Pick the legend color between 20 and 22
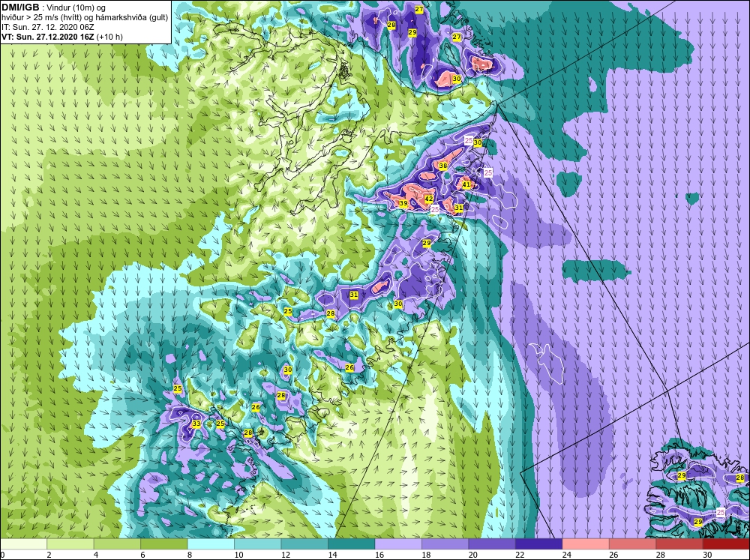This screenshot has width=750, height=560. point(492,544)
